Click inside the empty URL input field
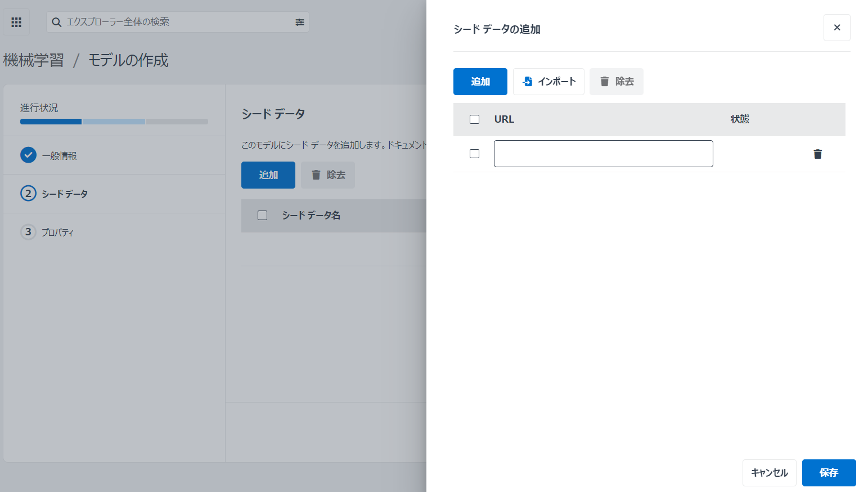The width and height of the screenshot is (868, 492). [x=603, y=153]
